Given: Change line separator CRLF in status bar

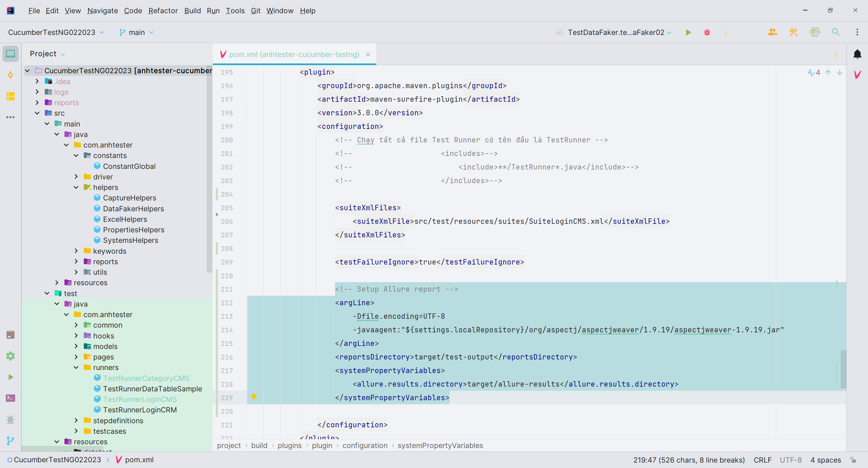Looking at the screenshot, I should (763, 460).
